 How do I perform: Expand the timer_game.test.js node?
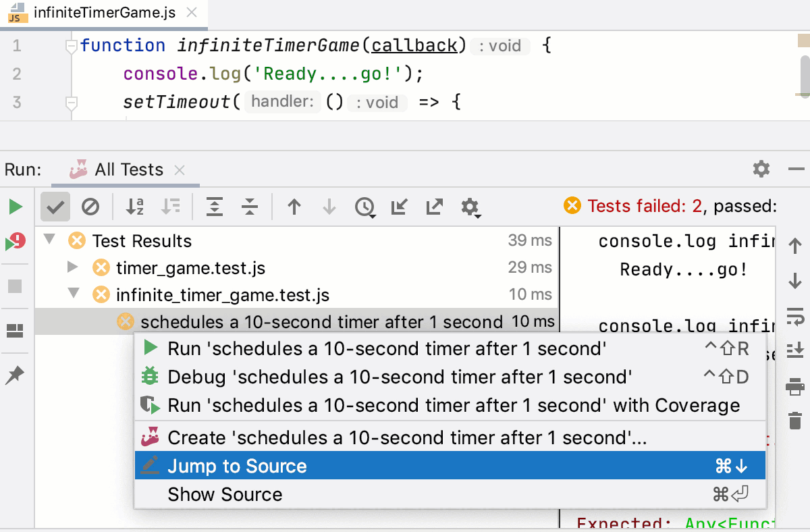(x=72, y=267)
